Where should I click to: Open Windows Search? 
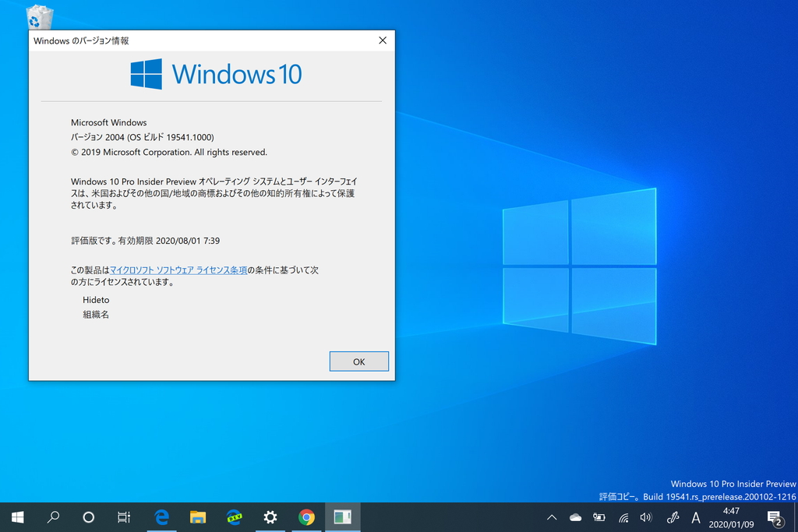(52, 517)
